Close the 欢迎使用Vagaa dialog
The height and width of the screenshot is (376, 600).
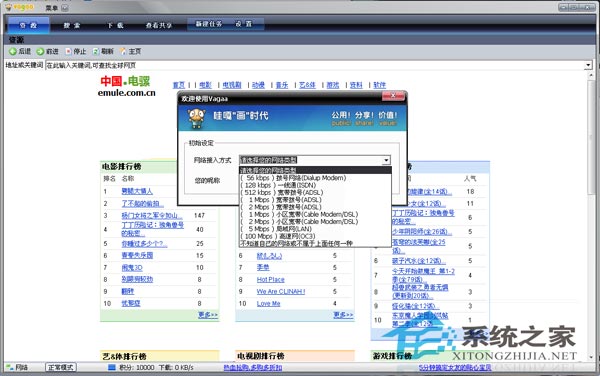pyautogui.click(x=393, y=96)
